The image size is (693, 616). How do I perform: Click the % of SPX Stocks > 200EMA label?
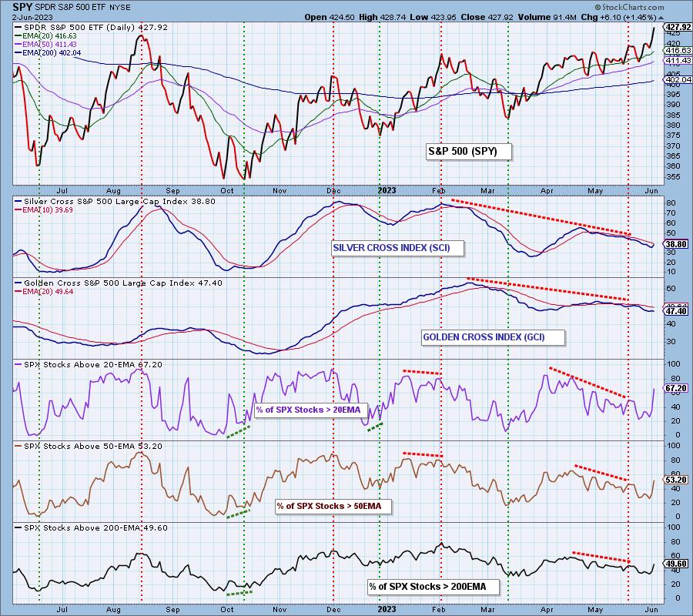[433, 588]
